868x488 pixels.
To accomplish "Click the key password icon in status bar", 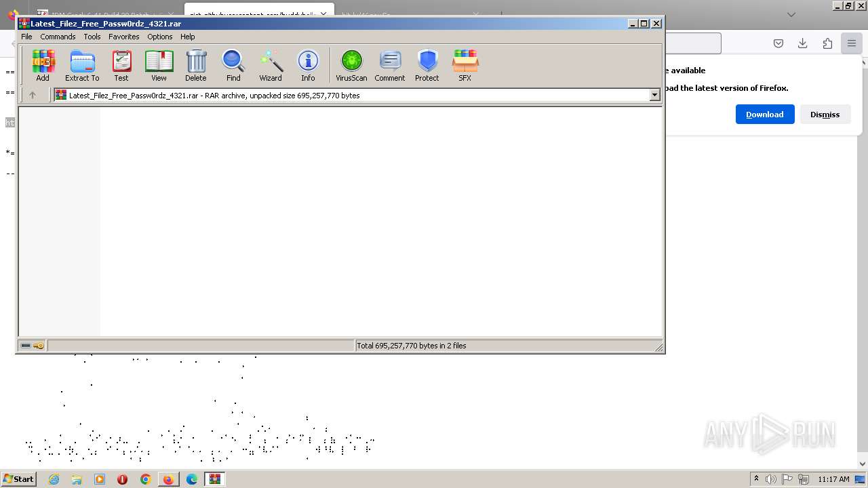I will click(x=39, y=346).
